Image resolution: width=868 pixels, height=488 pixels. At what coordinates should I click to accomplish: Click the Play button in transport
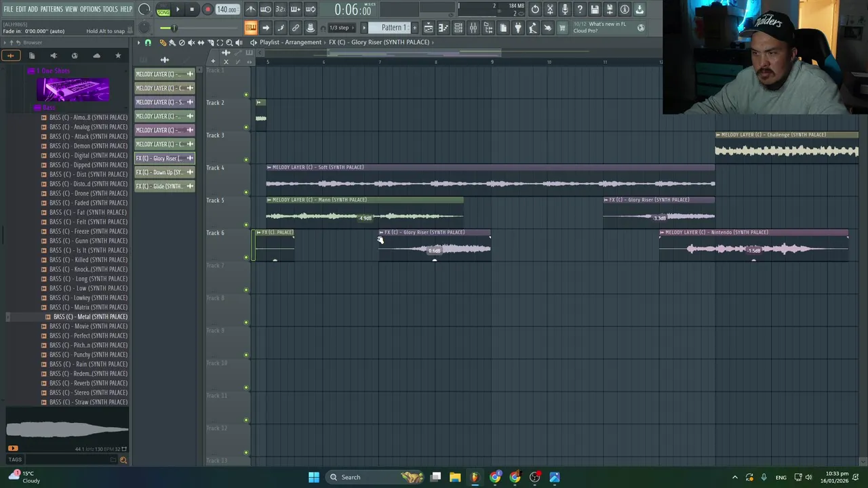tap(178, 9)
